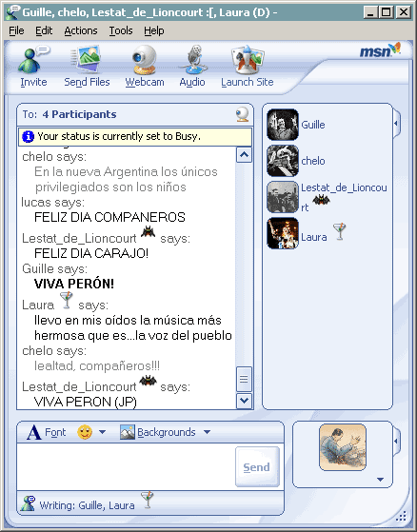Click message 'VIVA PERON (JP)'
The image size is (417, 532).
pyautogui.click(x=86, y=402)
